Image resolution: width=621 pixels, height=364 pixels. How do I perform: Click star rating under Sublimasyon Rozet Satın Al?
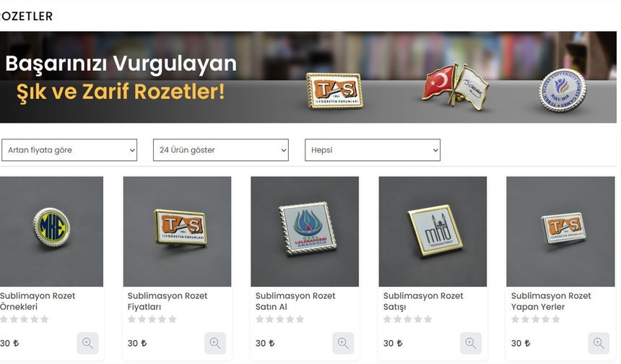(x=279, y=319)
